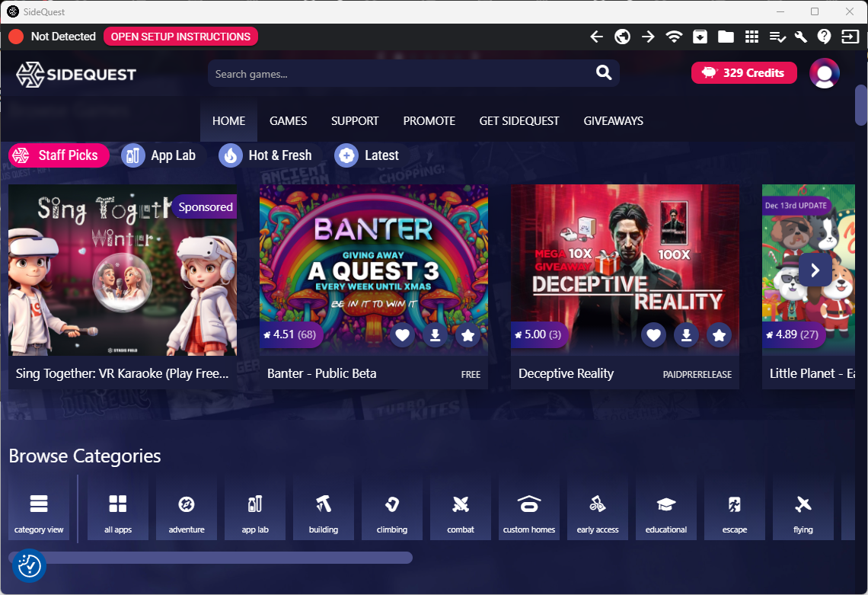
Task: Browse the climbing category
Action: tap(392, 509)
